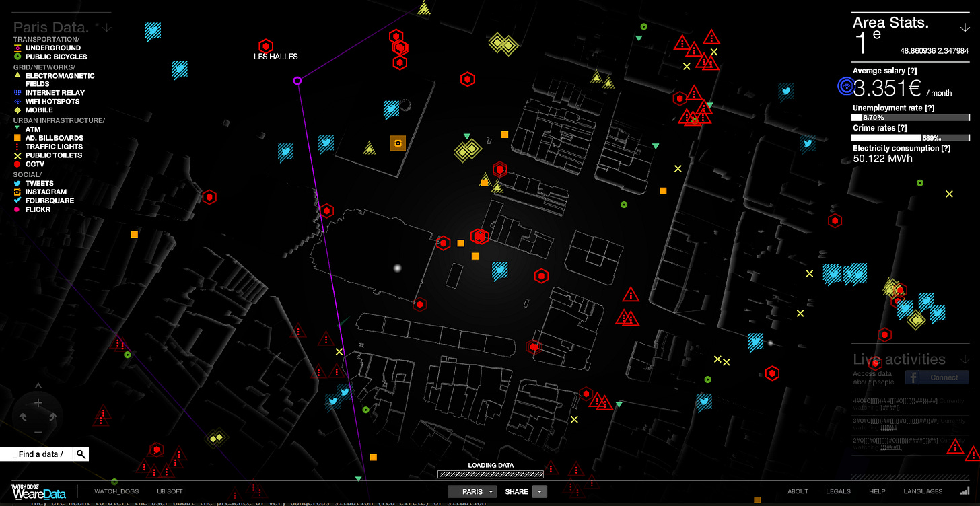Rotate the map right with the curved arrow
Viewport: 980px width, 506px height.
coord(53,417)
